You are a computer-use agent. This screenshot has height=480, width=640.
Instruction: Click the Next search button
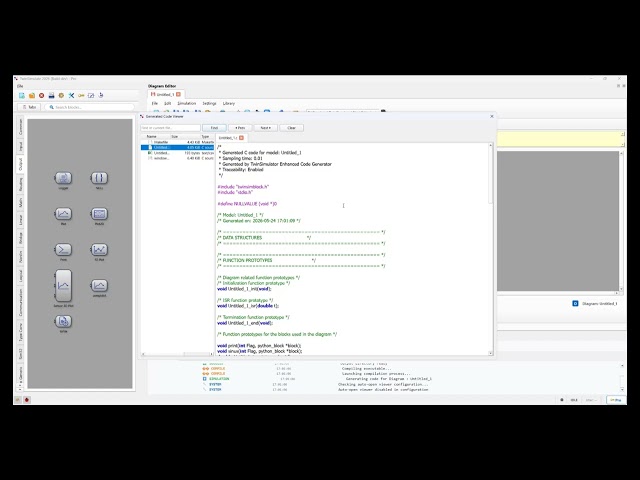[266, 128]
